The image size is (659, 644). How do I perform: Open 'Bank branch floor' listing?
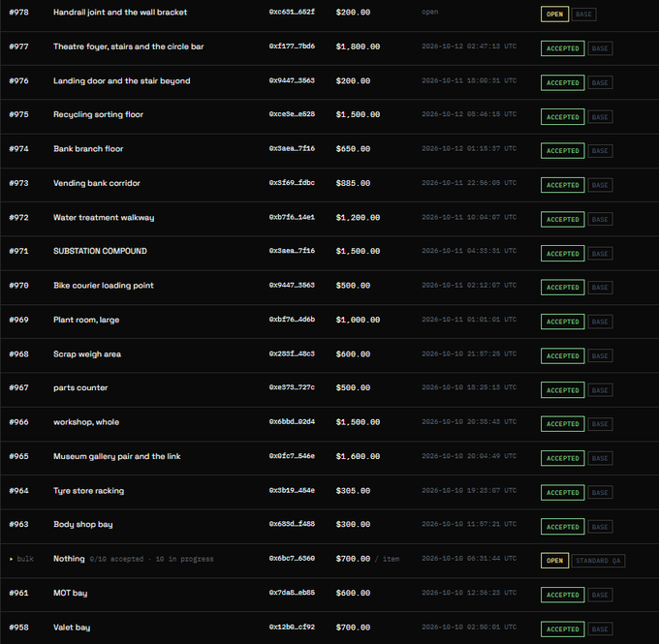(x=88, y=149)
